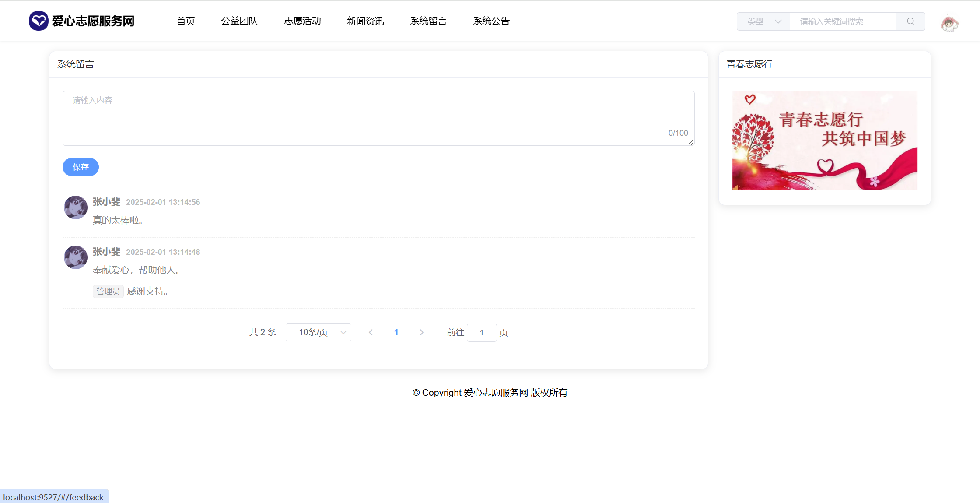
Task: Click avatar of the 13:14:48 comment
Action: click(x=76, y=257)
